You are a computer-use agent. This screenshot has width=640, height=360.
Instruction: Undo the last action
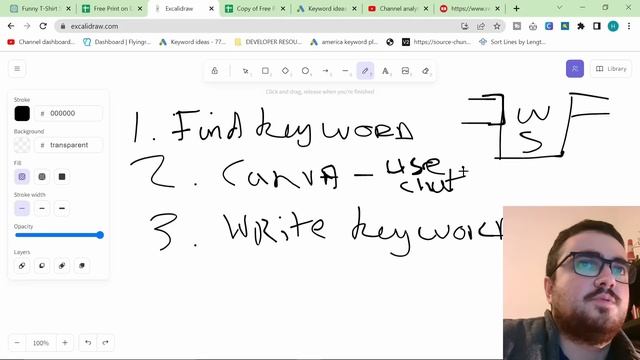point(88,343)
